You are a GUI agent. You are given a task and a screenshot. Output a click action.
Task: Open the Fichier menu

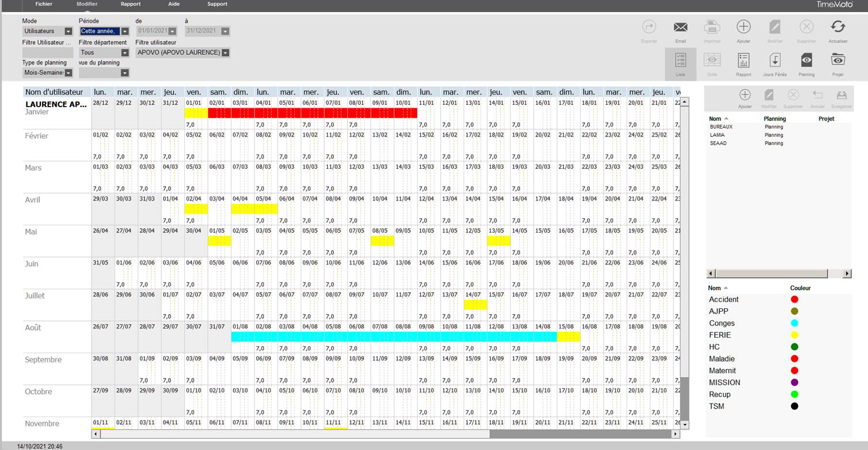pos(44,4)
